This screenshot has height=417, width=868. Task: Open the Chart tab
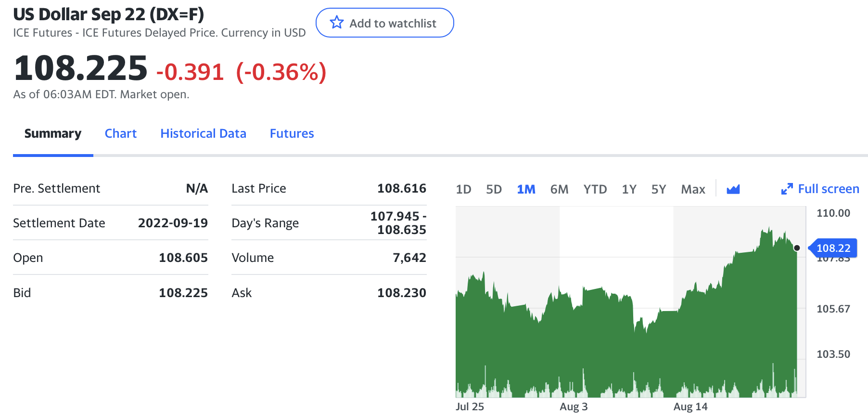tap(121, 133)
